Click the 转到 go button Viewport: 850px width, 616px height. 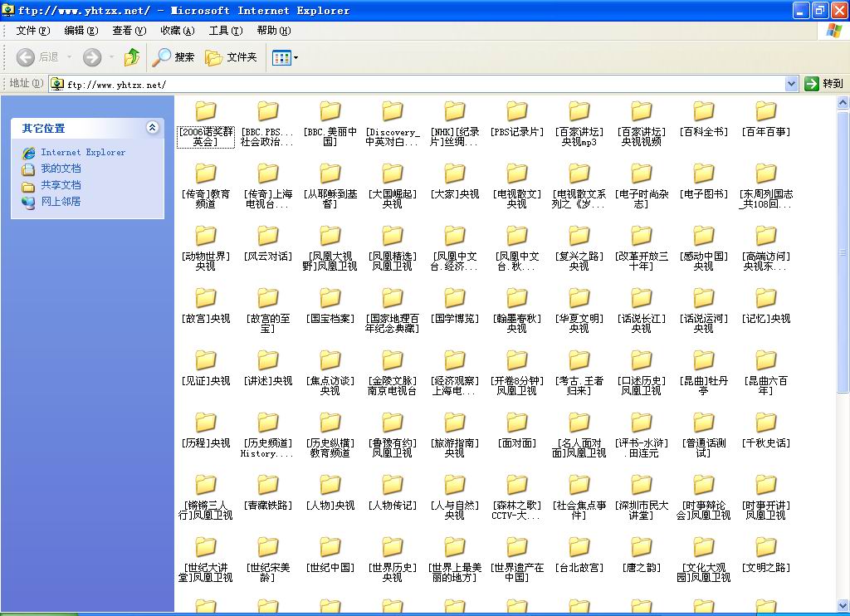pos(823,84)
